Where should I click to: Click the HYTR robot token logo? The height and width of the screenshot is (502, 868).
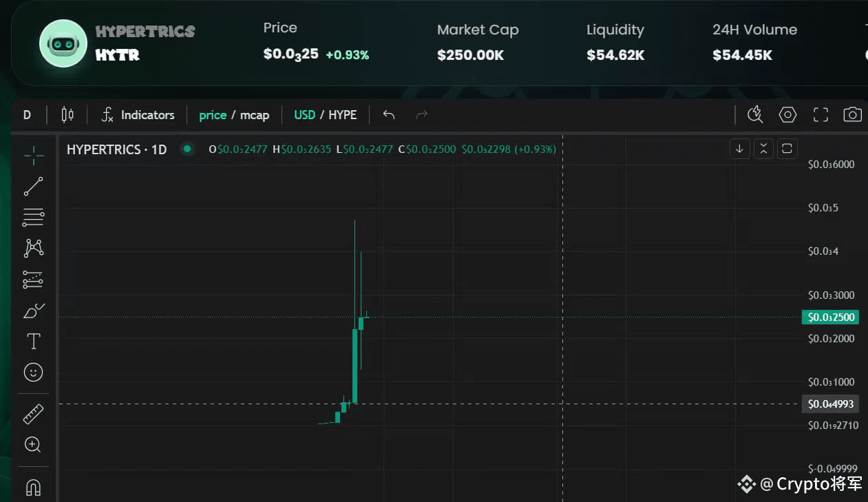pos(63,43)
